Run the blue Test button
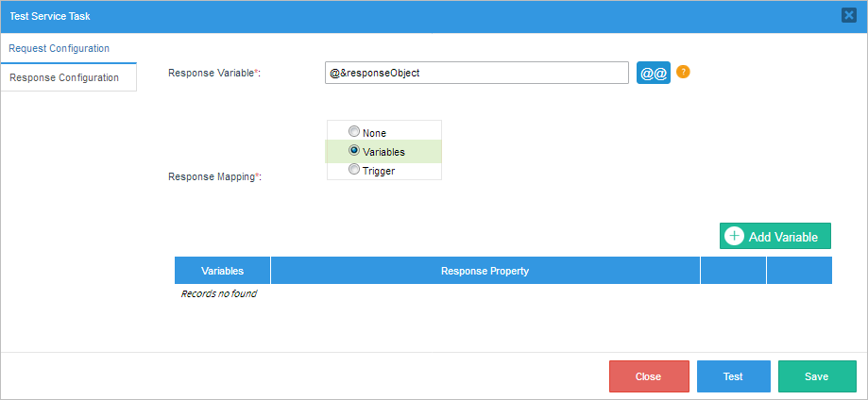The height and width of the screenshot is (400, 868). point(733,376)
